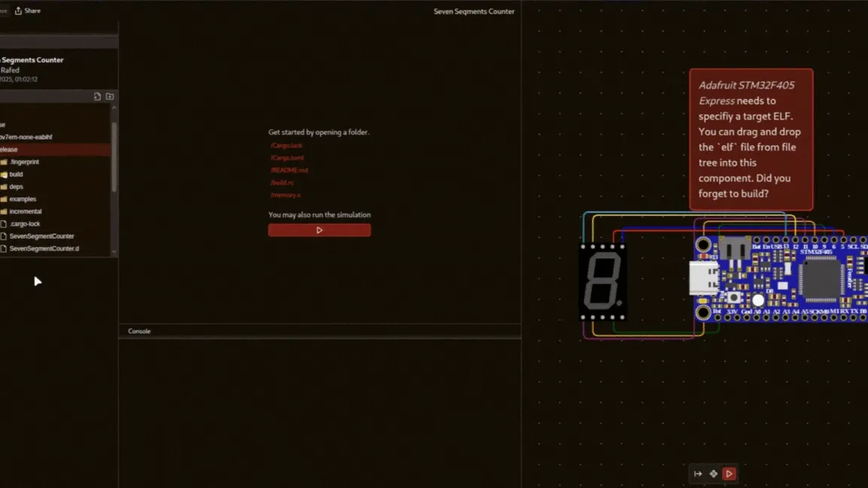Screen dimensions: 868x488
Task: Start simulation with the red play icon
Action: point(729,474)
